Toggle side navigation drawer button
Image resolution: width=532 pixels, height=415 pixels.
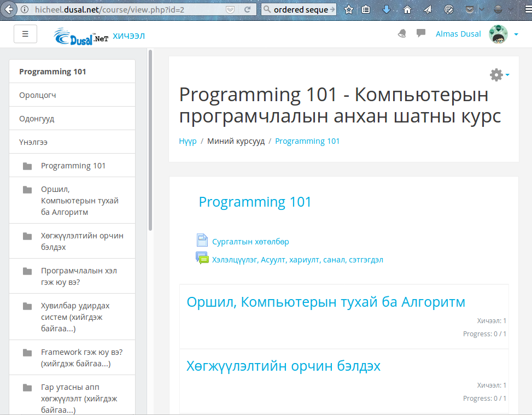25,34
